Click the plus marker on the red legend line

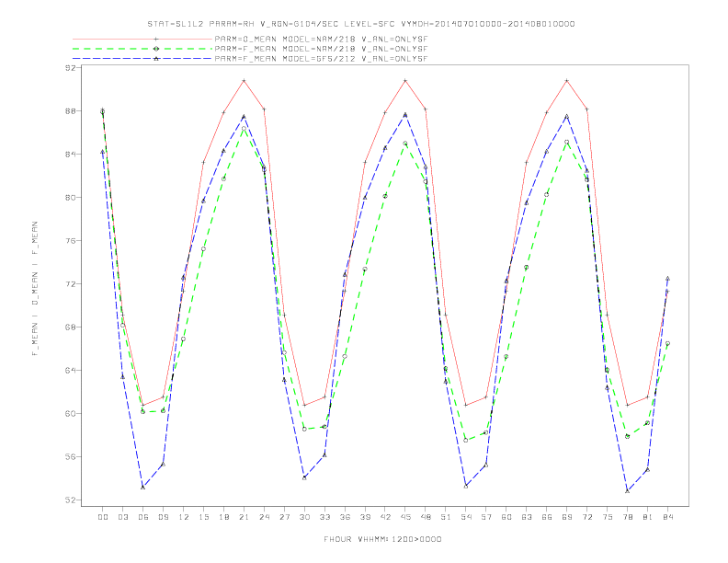[x=156, y=39]
